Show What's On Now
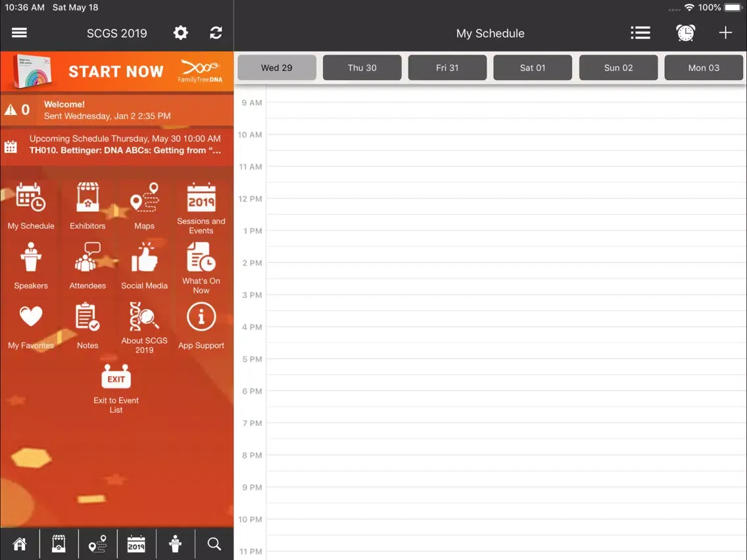Image resolution: width=747 pixels, height=560 pixels. point(201,269)
